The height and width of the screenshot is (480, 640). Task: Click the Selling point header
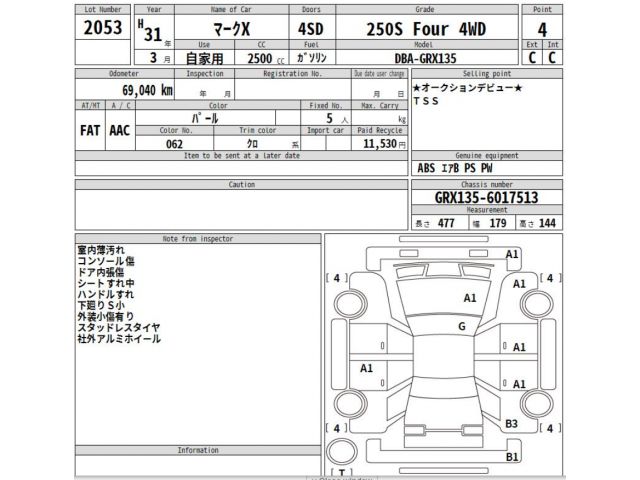487,74
